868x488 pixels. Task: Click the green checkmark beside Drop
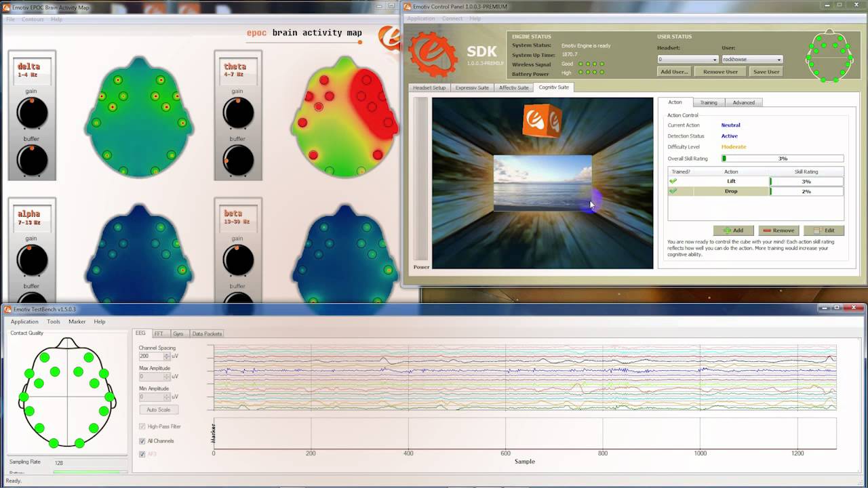[673, 191]
